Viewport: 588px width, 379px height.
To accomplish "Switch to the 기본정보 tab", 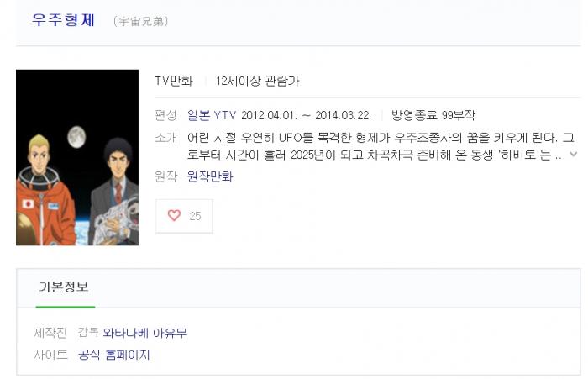I will click(x=64, y=287).
